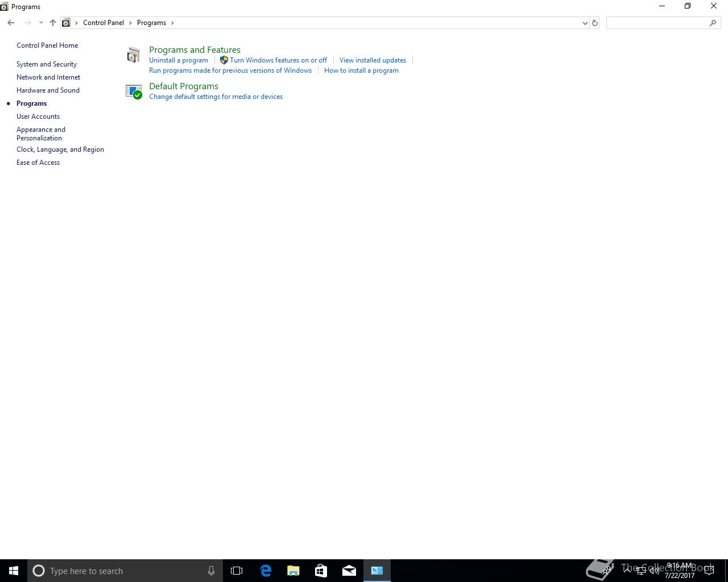The width and height of the screenshot is (728, 582).
Task: Go up one level with the Up arrow
Action: (x=53, y=23)
